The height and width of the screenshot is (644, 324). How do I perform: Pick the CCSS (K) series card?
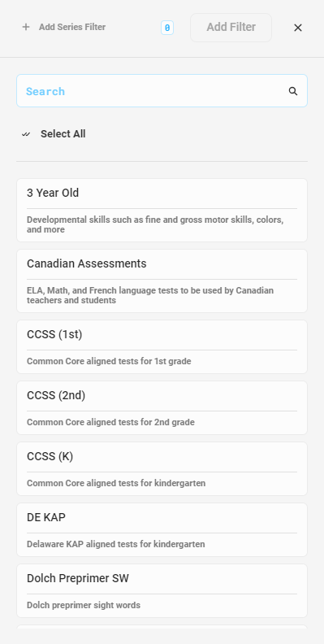[162, 468]
